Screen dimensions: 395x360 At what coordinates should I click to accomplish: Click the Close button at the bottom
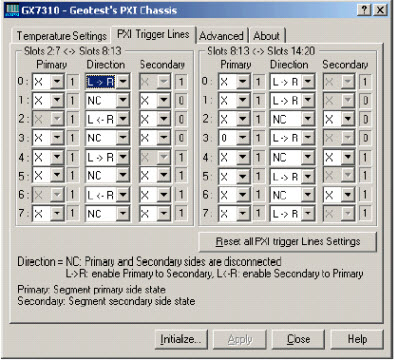click(298, 339)
